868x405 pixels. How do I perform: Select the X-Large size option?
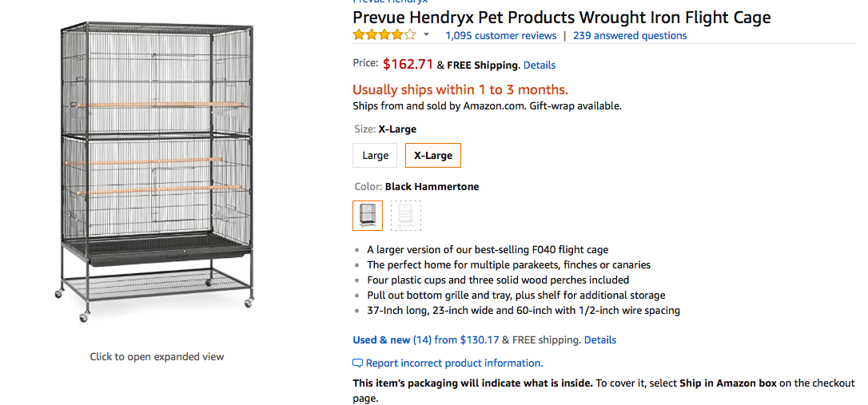tap(433, 156)
